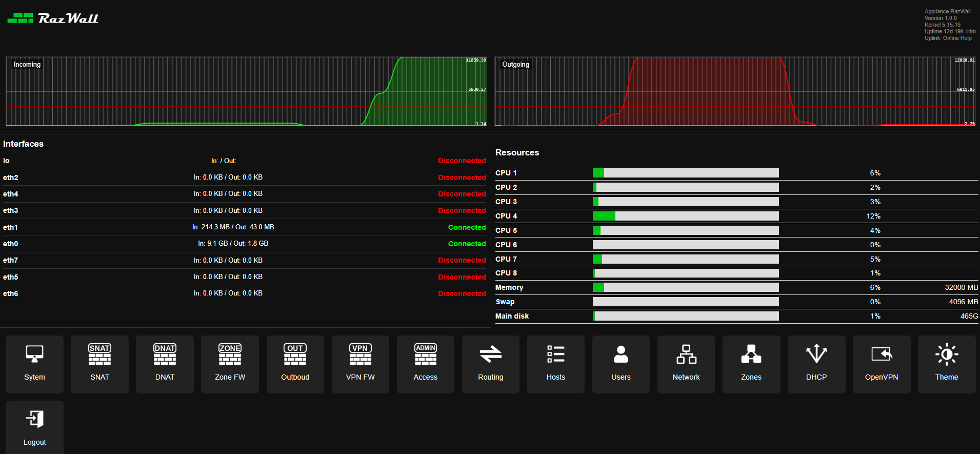
Task: Click the Resources section heading
Action: pyautogui.click(x=517, y=152)
